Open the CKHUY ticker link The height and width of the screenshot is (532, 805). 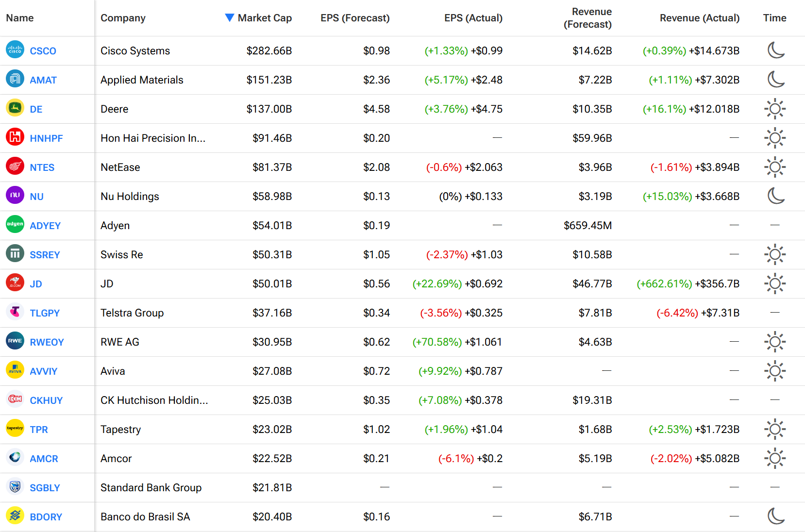[x=46, y=400]
